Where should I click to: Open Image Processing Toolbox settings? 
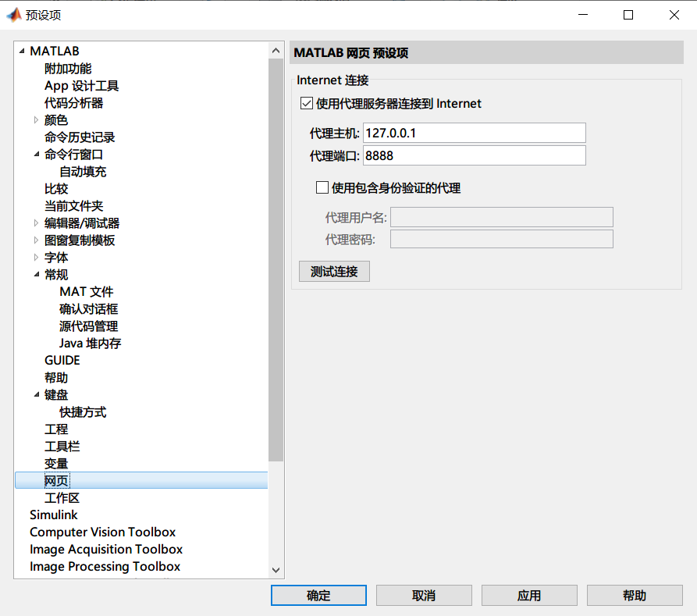click(x=105, y=566)
